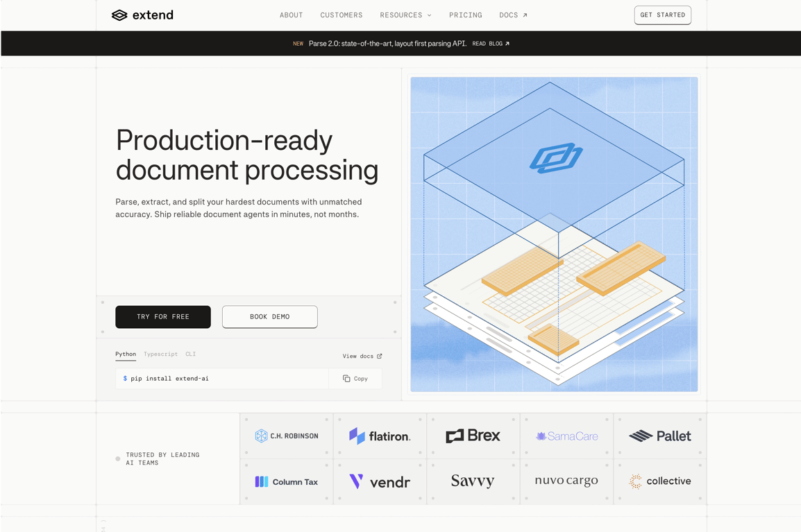Click the Savvy logo
This screenshot has width=801, height=532.
click(473, 481)
